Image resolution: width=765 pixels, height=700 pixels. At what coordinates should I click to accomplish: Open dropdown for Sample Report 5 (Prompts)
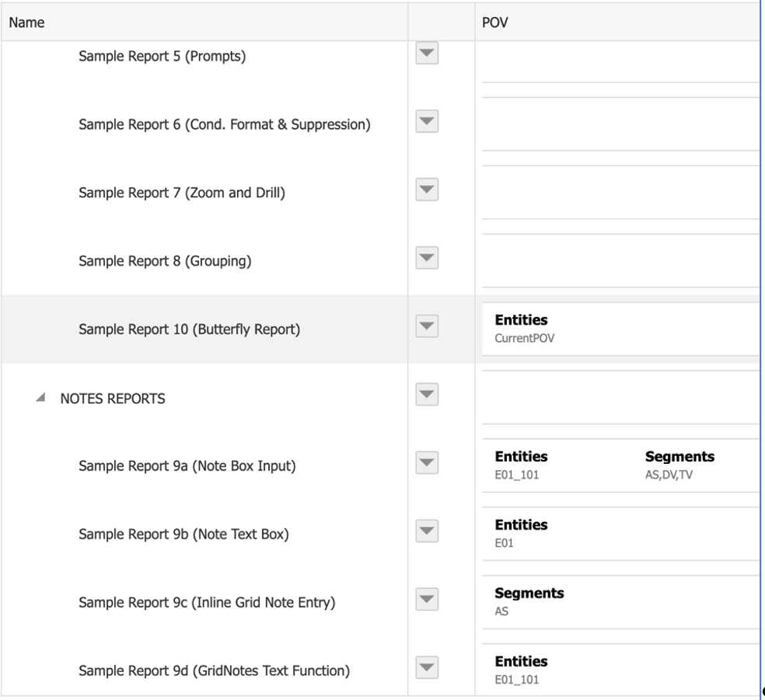click(x=427, y=54)
